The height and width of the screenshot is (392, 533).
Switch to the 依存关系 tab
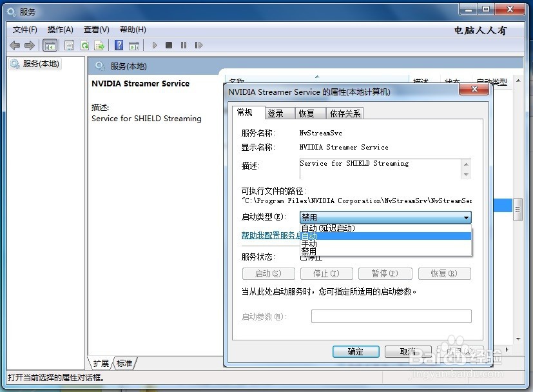click(x=345, y=113)
